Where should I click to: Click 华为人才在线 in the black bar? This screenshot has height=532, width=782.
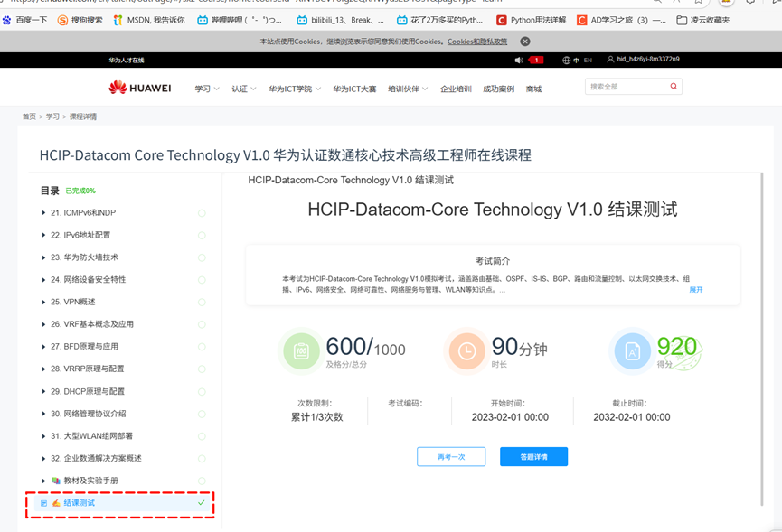[x=127, y=61]
